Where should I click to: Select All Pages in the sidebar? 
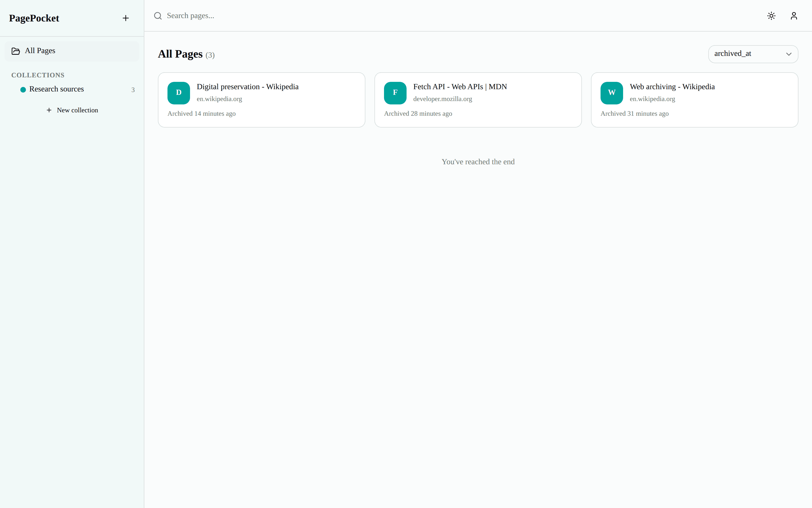(72, 51)
